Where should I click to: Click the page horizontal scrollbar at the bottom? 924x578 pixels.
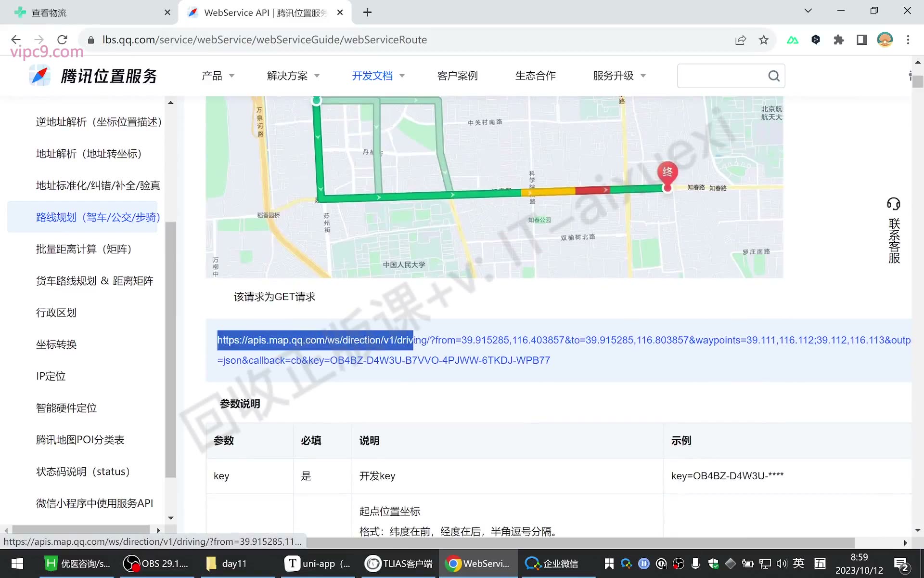pyautogui.click(x=580, y=542)
